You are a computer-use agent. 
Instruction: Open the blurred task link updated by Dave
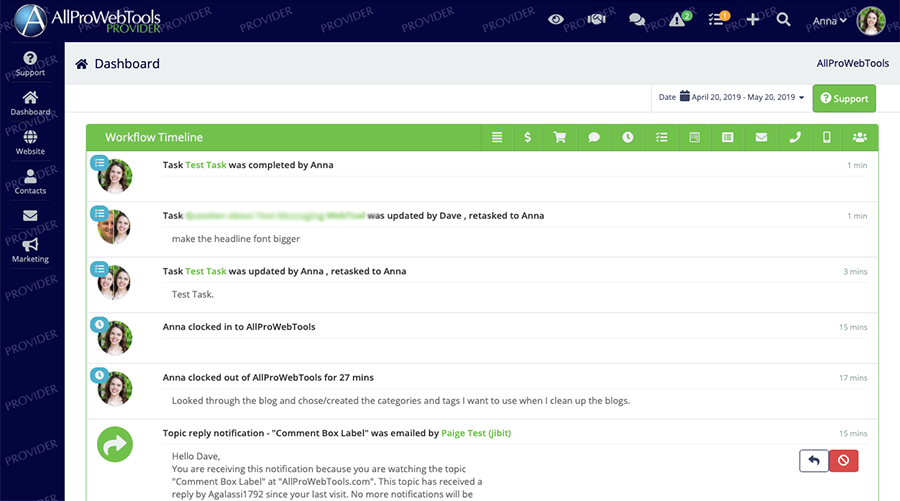pyautogui.click(x=276, y=216)
